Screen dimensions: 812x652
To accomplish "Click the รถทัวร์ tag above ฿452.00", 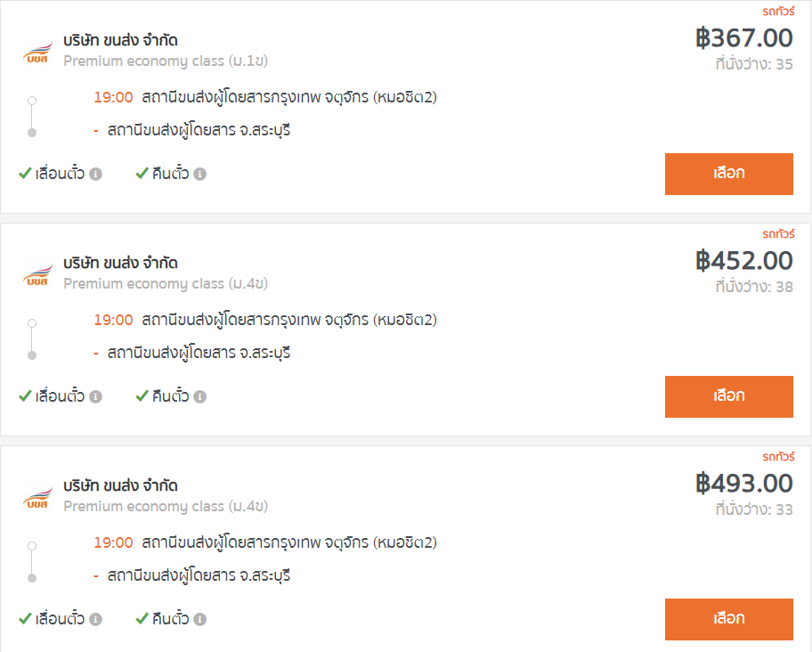I will click(x=778, y=234).
